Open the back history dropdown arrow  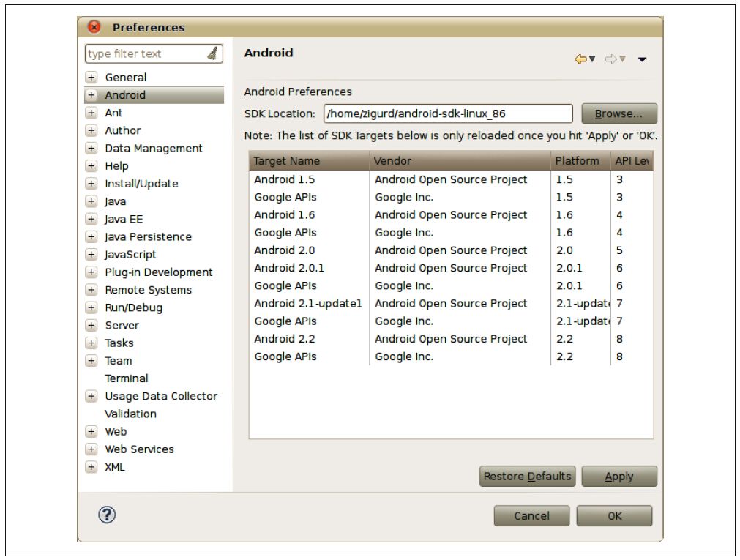(x=592, y=59)
